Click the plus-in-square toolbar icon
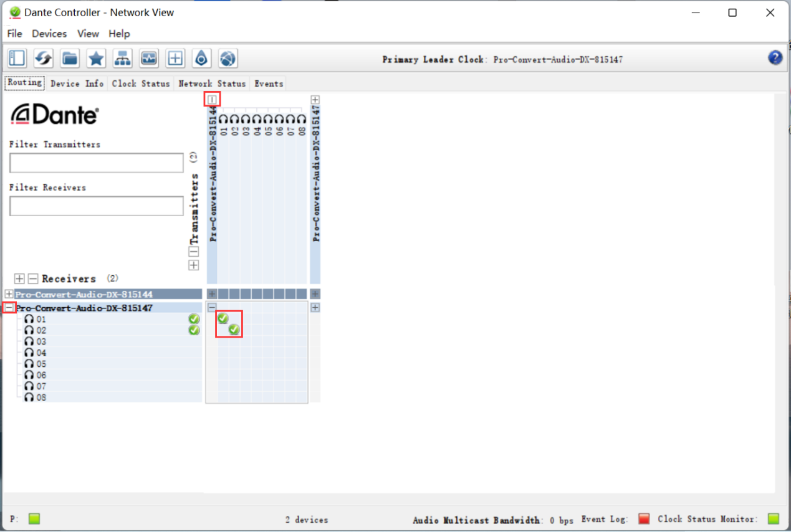The height and width of the screenshot is (532, 791). (176, 59)
